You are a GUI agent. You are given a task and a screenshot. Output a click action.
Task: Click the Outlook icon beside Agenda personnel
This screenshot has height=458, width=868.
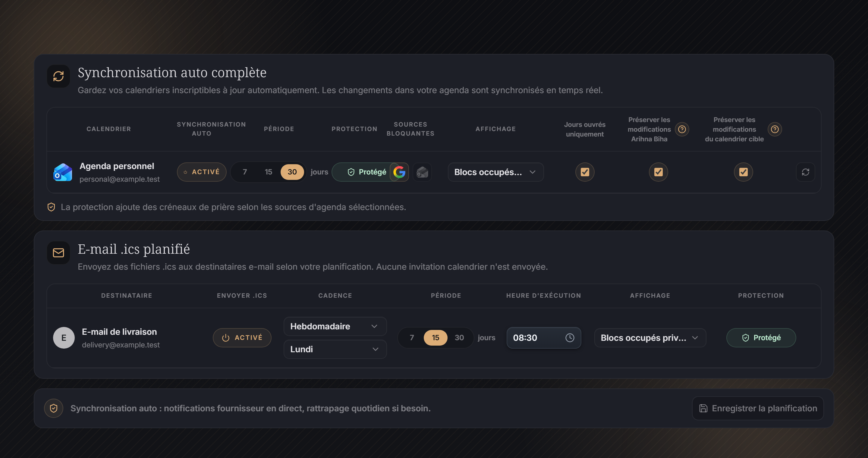click(63, 172)
